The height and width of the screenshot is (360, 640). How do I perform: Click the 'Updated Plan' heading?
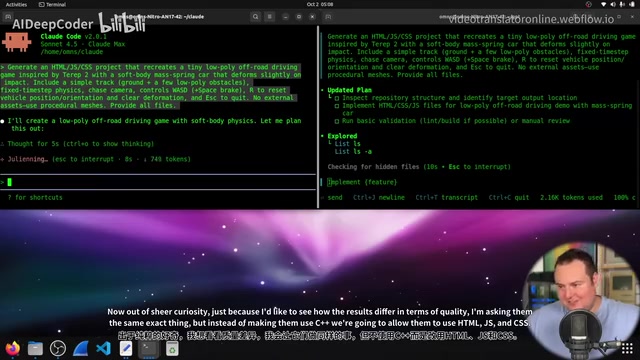click(349, 90)
